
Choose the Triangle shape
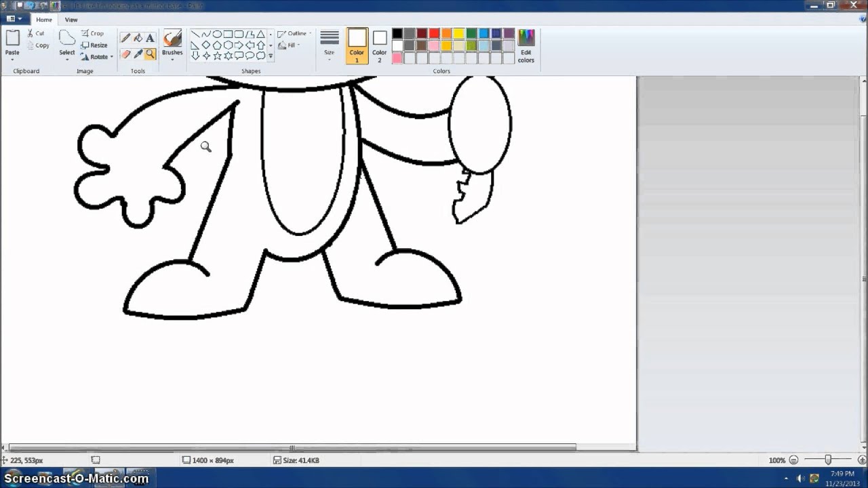pos(260,34)
